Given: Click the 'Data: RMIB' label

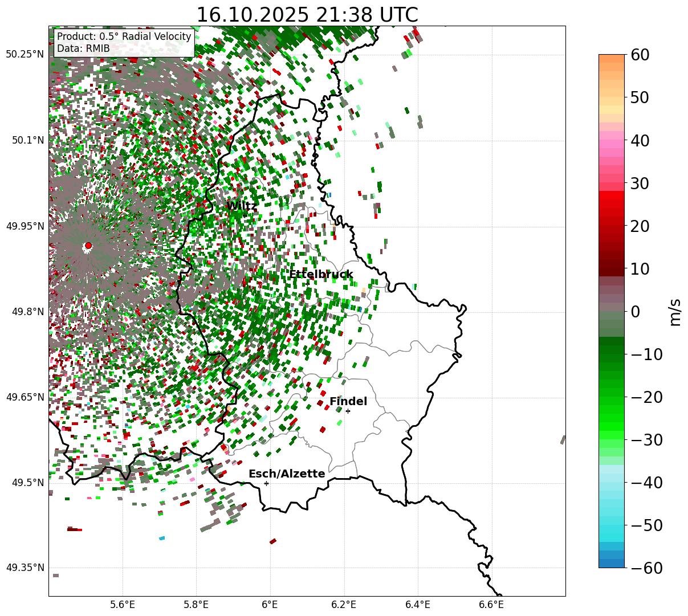Looking at the screenshot, I should pyautogui.click(x=83, y=48).
